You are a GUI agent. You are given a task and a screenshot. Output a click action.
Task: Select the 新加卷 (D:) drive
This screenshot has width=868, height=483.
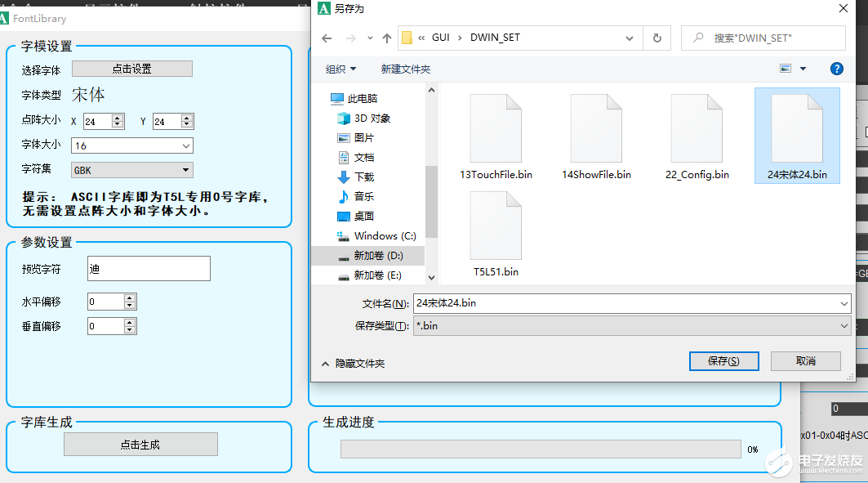376,257
